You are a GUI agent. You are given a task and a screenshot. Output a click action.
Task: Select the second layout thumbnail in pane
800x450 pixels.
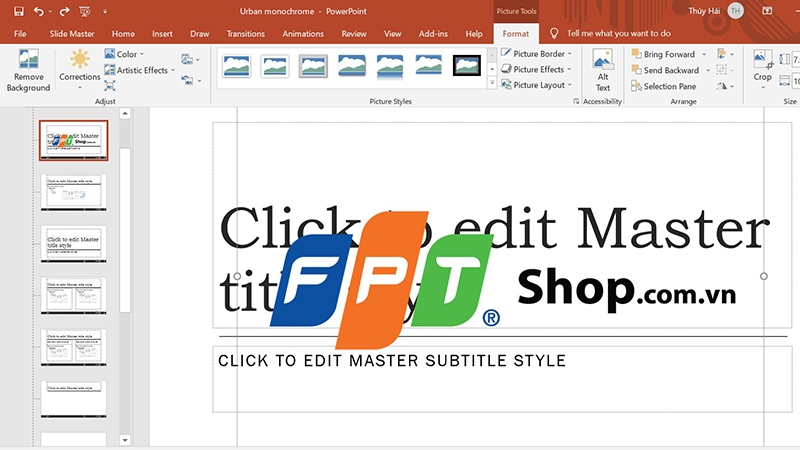point(73,192)
